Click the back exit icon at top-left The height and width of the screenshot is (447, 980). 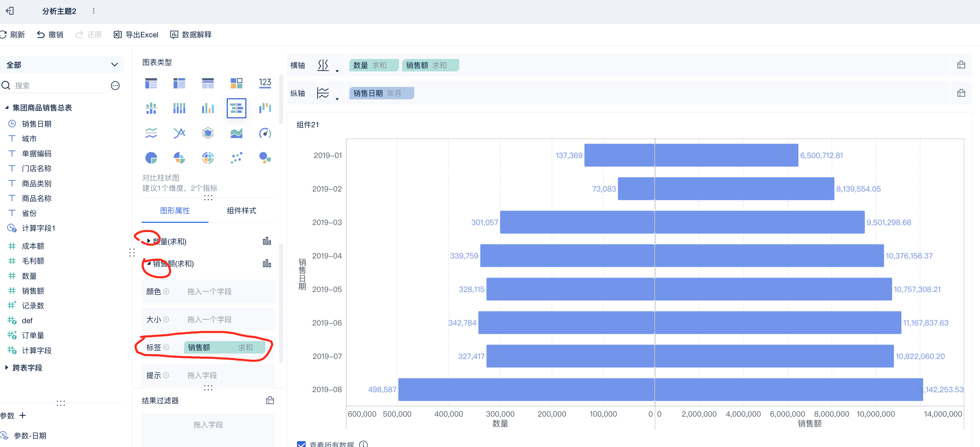click(x=10, y=11)
